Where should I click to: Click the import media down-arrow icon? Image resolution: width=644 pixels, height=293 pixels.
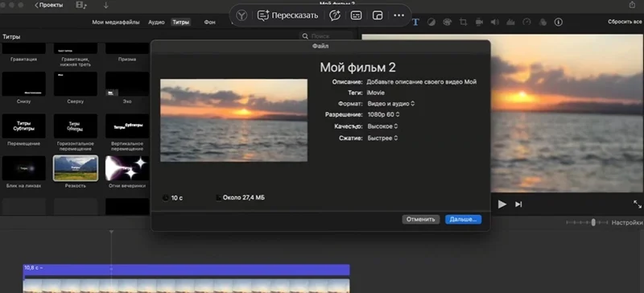(x=106, y=6)
